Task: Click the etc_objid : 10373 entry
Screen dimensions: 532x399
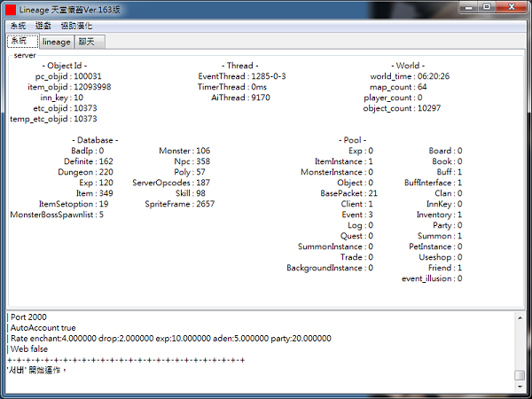Action: tap(65, 108)
